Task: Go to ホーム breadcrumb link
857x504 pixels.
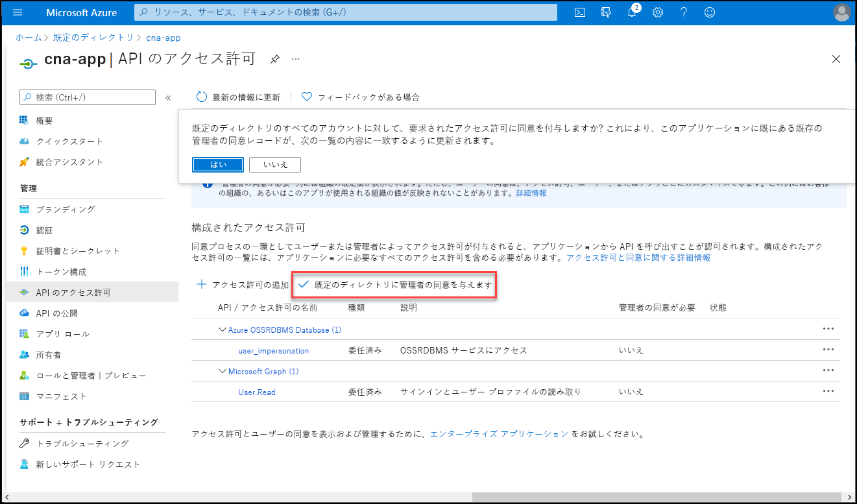Action: [29, 38]
